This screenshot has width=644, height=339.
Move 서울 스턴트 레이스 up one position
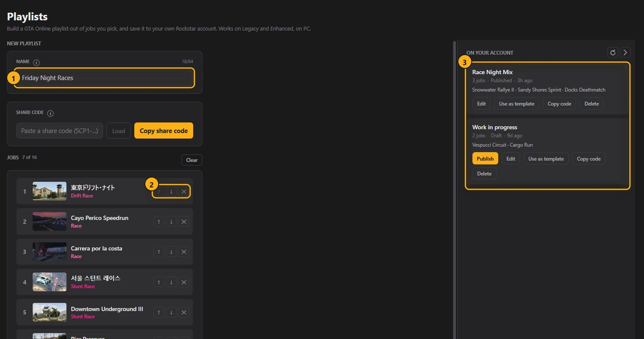pos(159,282)
